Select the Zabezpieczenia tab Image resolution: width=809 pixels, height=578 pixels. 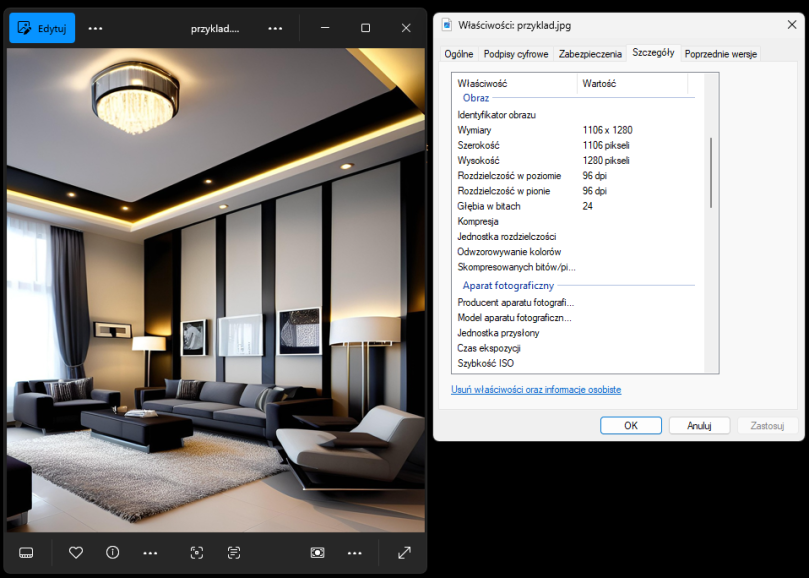point(590,54)
